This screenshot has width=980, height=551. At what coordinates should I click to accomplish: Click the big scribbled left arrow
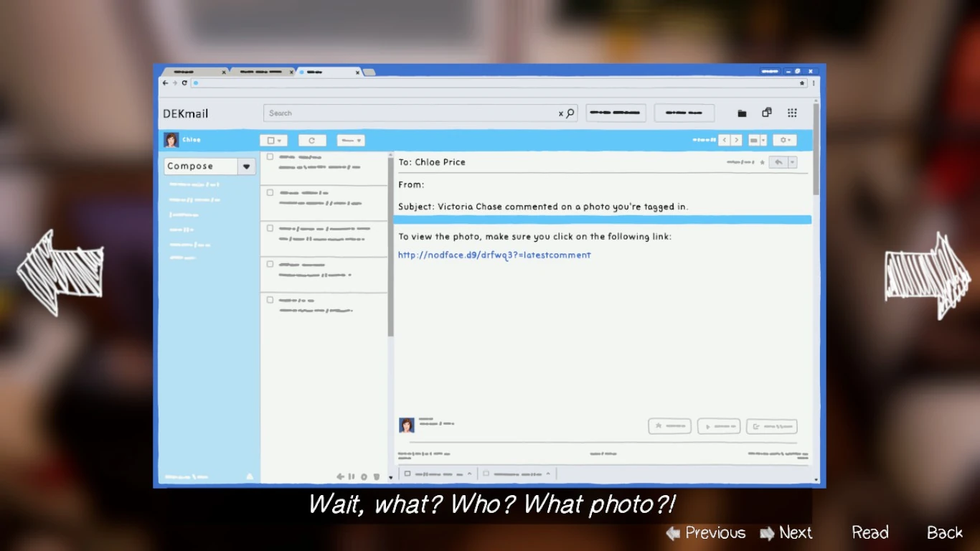coord(60,273)
